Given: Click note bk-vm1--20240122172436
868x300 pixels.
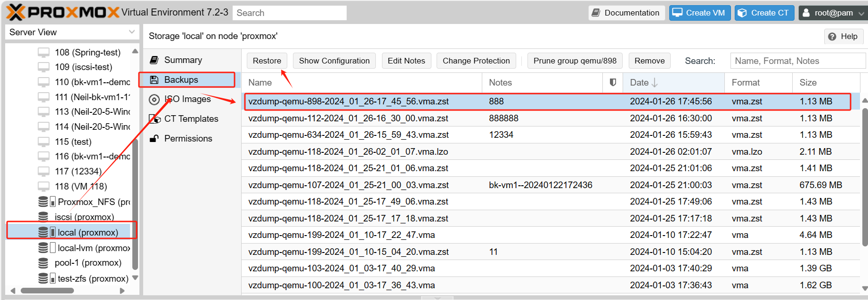Looking at the screenshot, I should click(541, 185).
